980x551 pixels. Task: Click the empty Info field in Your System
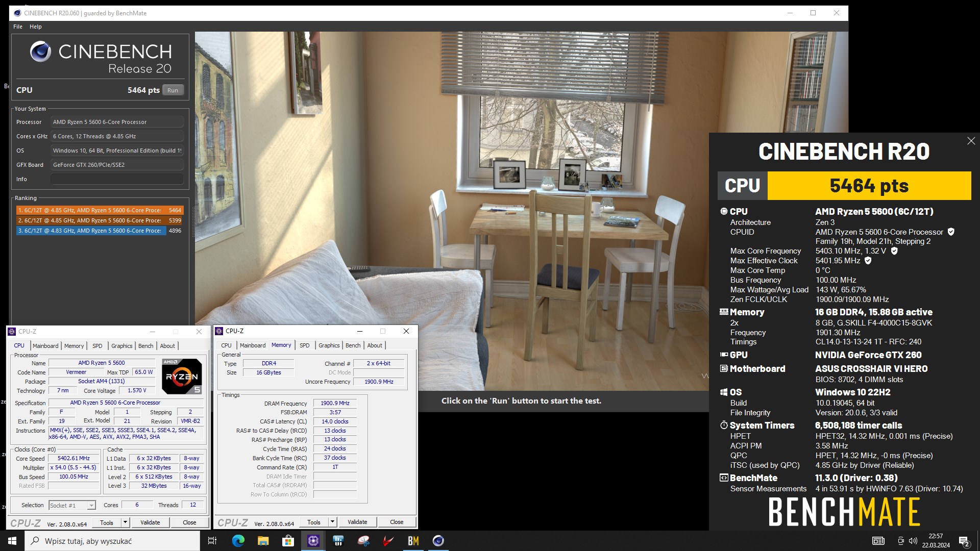(x=117, y=179)
